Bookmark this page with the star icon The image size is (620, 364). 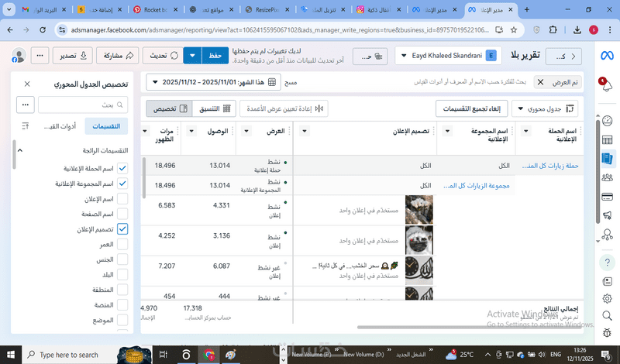pyautogui.click(x=514, y=30)
